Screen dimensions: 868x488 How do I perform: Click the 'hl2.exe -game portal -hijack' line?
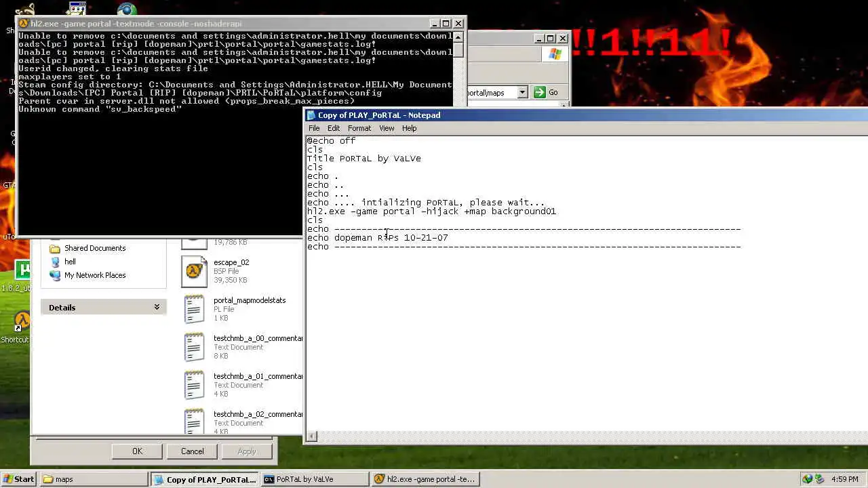coord(431,211)
